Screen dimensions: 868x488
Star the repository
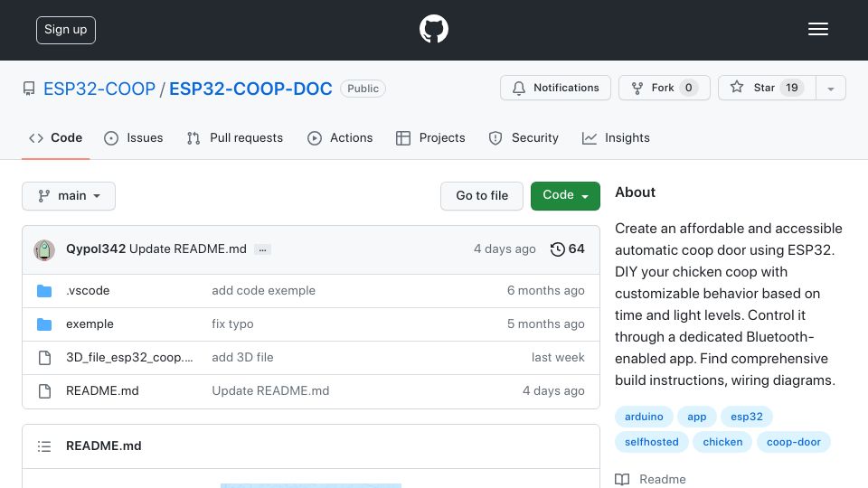(767, 88)
